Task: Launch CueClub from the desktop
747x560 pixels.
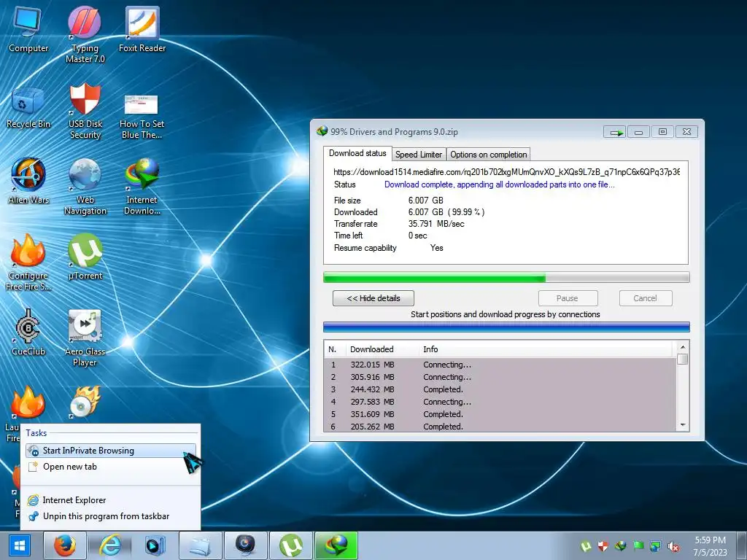Action: (x=28, y=332)
